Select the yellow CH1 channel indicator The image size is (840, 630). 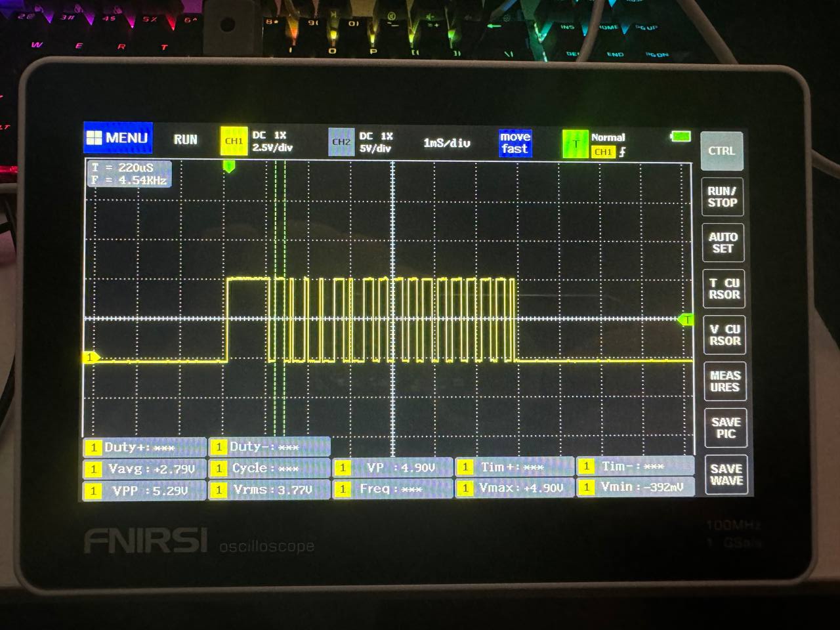tap(234, 141)
